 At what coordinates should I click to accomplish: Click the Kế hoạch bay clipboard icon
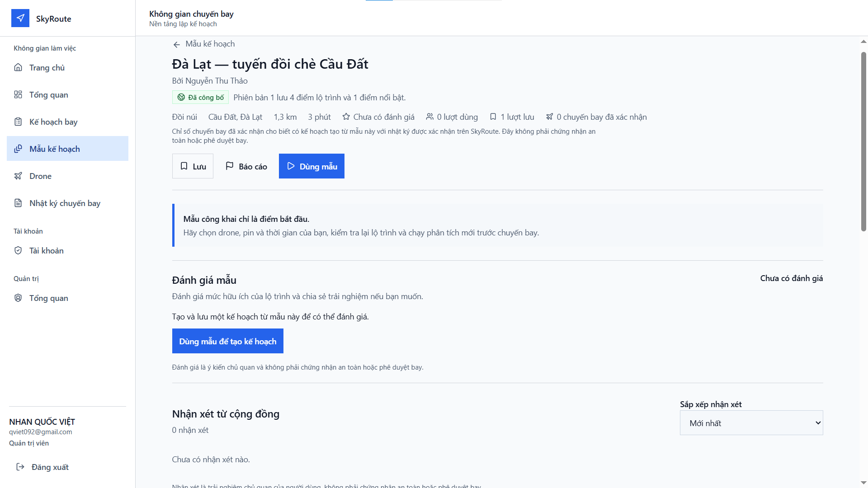(x=18, y=122)
